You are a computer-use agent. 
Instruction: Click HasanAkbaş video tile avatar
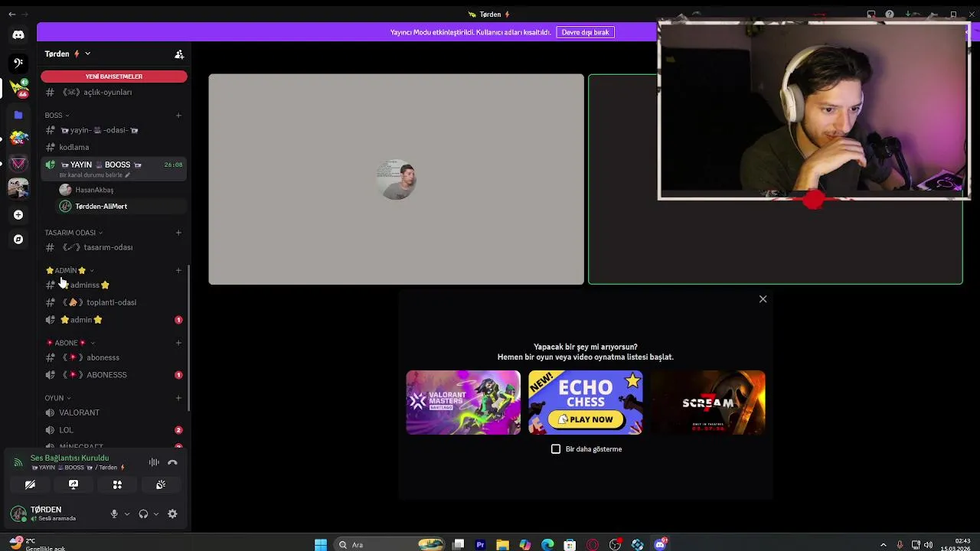(x=397, y=179)
